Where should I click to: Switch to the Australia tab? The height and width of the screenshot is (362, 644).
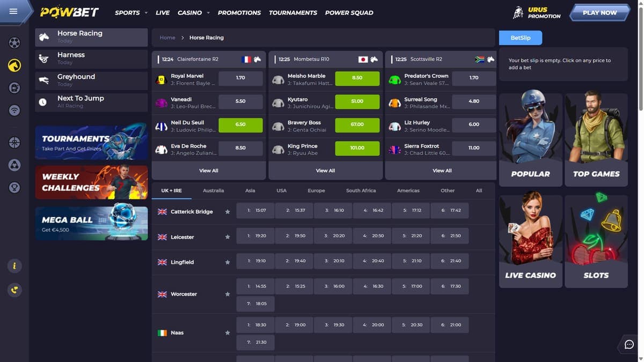pos(214,190)
